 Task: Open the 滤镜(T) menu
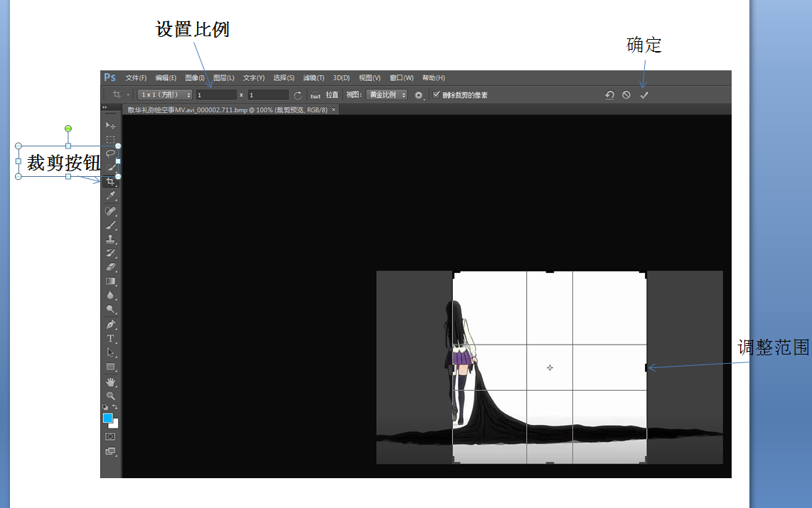click(x=314, y=77)
